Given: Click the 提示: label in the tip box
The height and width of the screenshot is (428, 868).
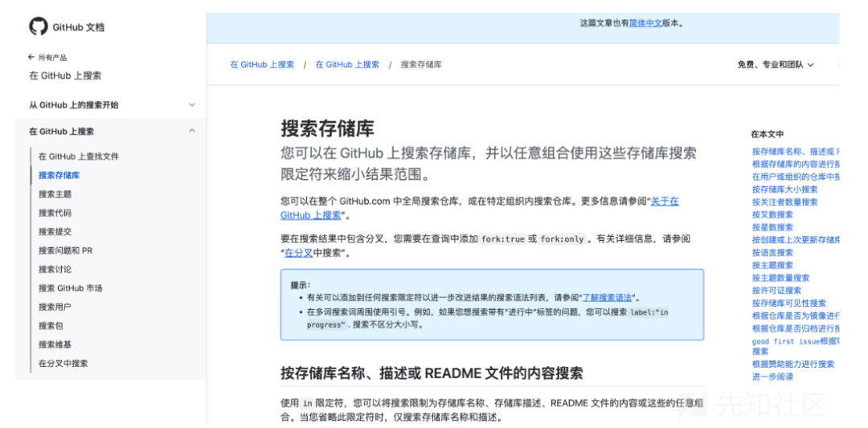Looking at the screenshot, I should click(301, 285).
